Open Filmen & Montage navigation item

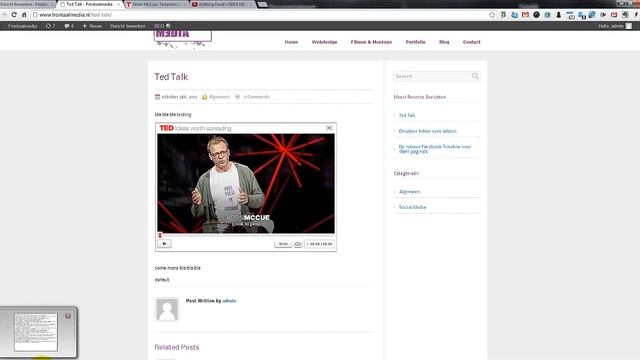[371, 42]
